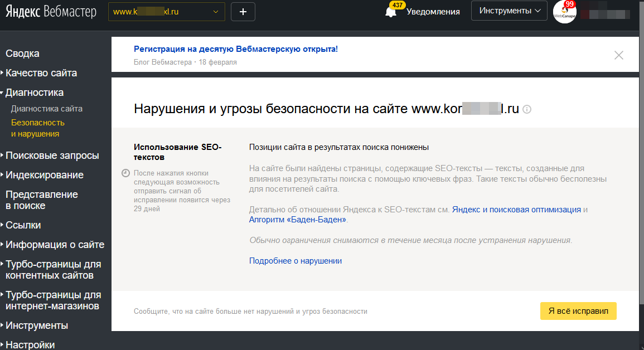Viewport: 644px width, 350px height.
Task: Click the clock icon near wait notice
Action: click(x=125, y=173)
